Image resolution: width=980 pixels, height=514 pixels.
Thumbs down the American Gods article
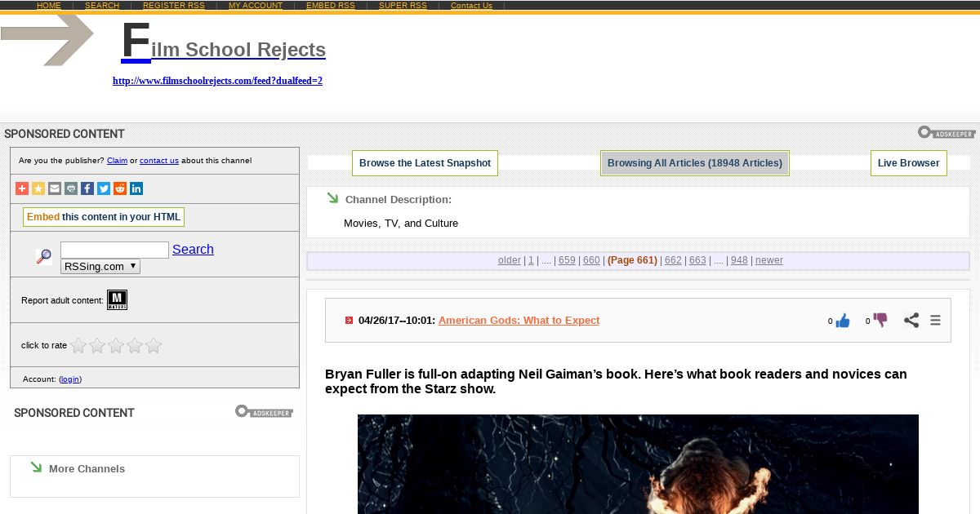click(880, 320)
